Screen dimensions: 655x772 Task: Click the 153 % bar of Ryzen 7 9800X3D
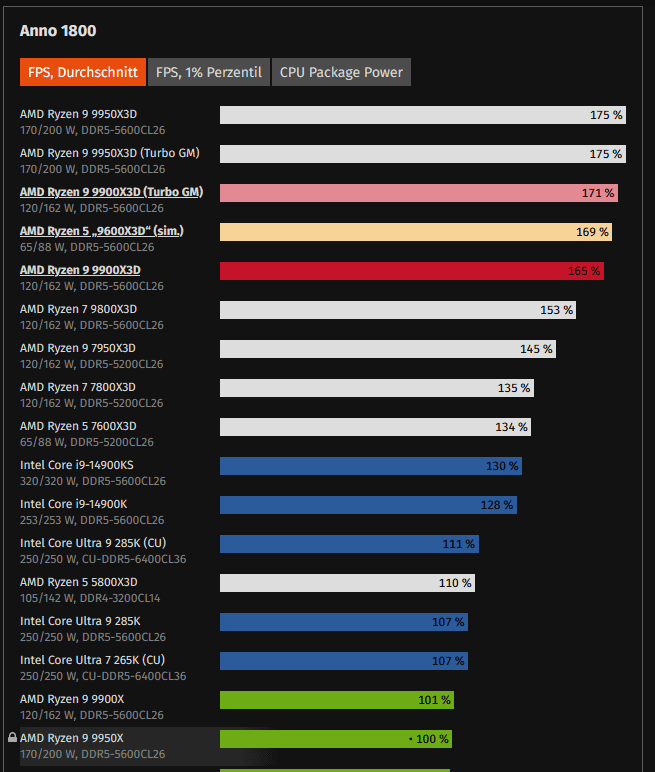click(398, 310)
